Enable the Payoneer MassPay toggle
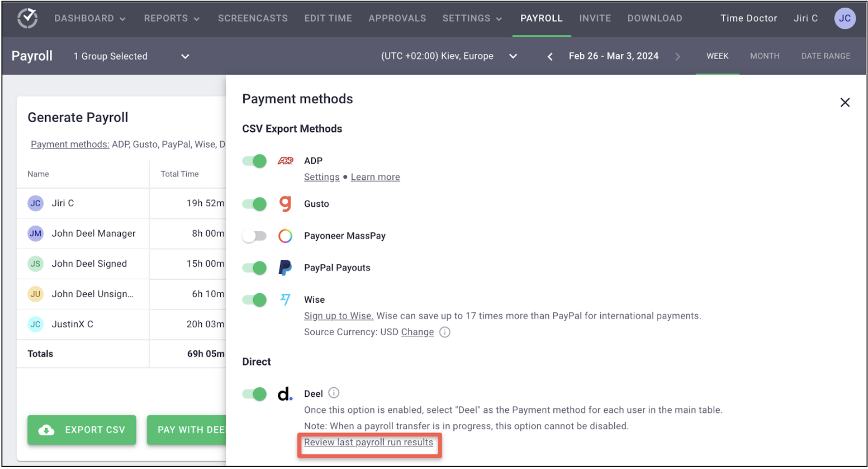Screen dimensions: 868x469 coord(254,236)
